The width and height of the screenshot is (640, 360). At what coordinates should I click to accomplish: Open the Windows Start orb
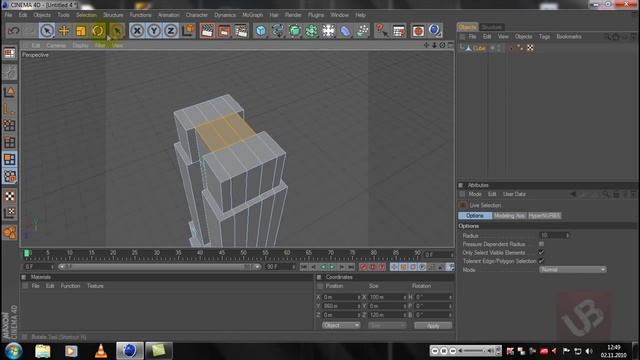point(13,351)
